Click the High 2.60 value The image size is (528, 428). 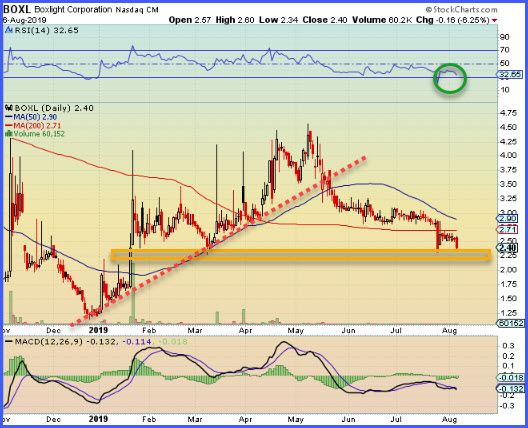pos(235,20)
